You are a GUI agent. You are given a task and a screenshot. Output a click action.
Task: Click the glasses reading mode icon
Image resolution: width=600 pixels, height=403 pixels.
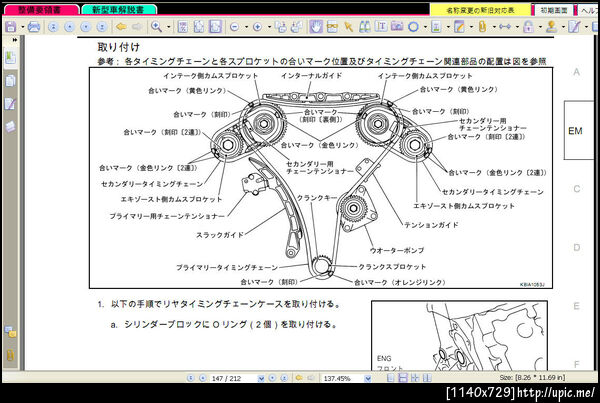point(332,27)
